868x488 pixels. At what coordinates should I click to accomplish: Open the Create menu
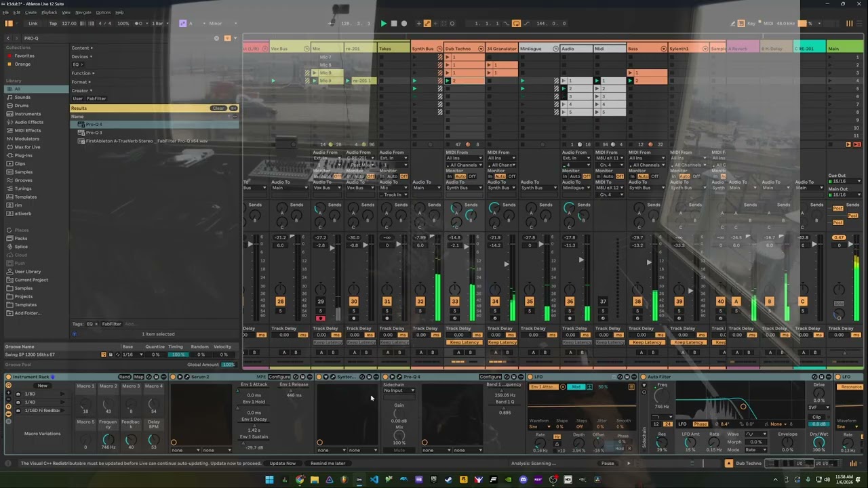coord(31,12)
